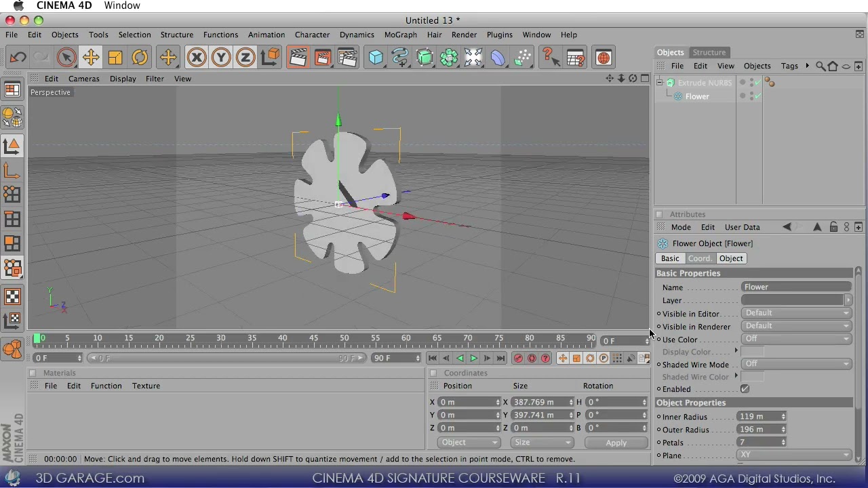
Task: Activate the Scale tool in top toolbar
Action: pyautogui.click(x=115, y=58)
